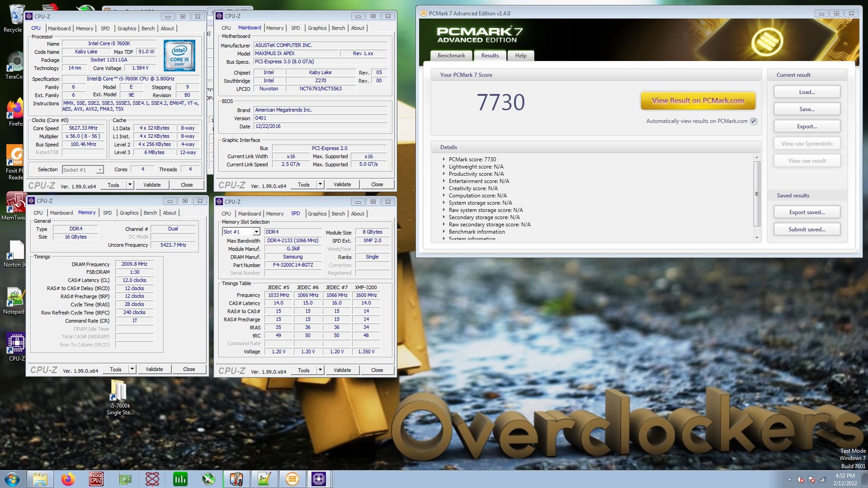Click the Details scrollbar down arrow

pos(757,238)
